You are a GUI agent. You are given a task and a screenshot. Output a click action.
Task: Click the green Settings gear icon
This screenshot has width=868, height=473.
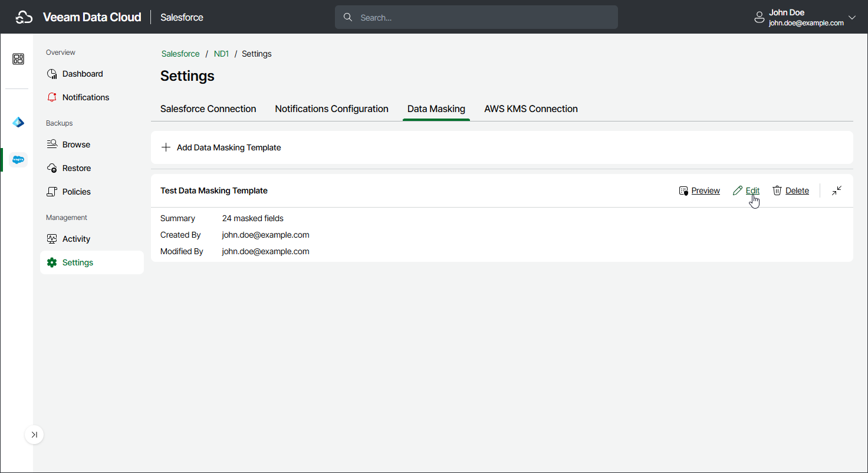point(52,262)
